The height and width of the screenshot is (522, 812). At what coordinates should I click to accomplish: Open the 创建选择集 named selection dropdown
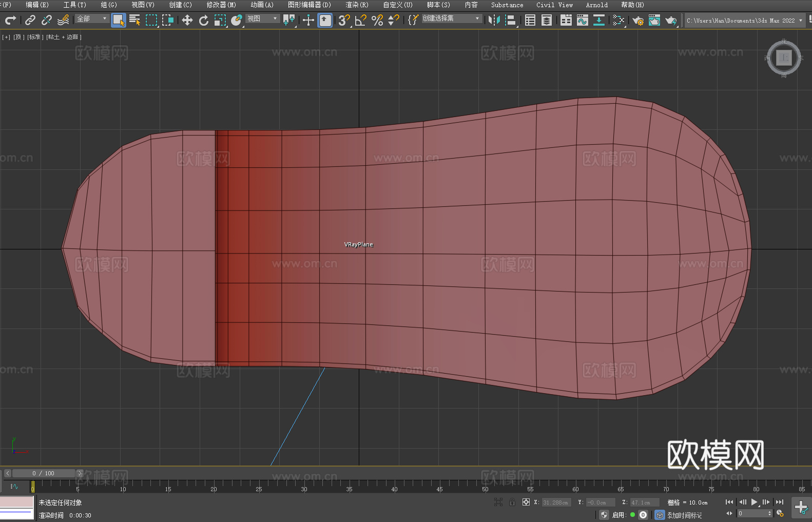tap(452, 18)
